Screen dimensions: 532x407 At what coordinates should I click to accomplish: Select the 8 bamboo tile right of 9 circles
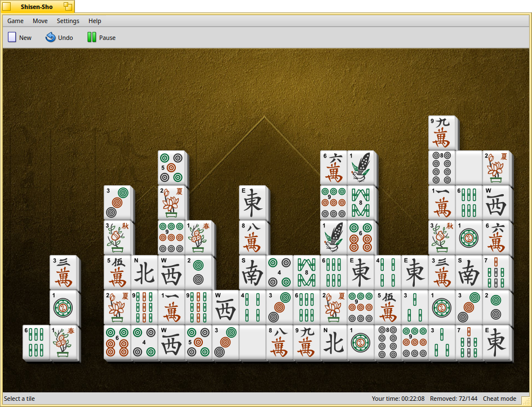tap(361, 203)
